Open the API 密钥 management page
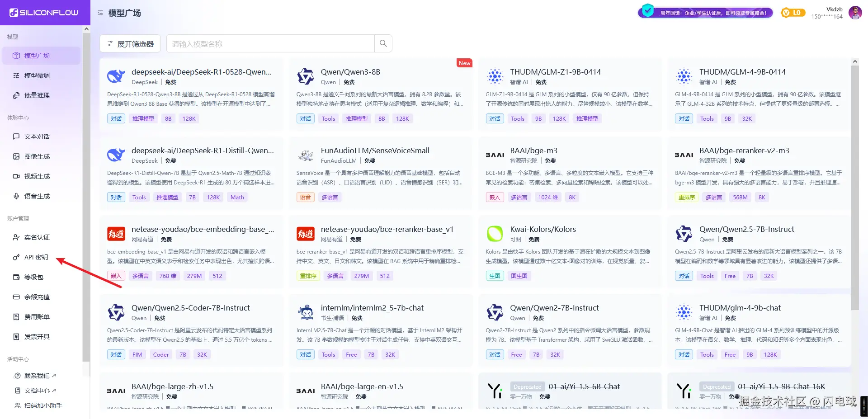Viewport: 868px width, 419px height. (36, 257)
